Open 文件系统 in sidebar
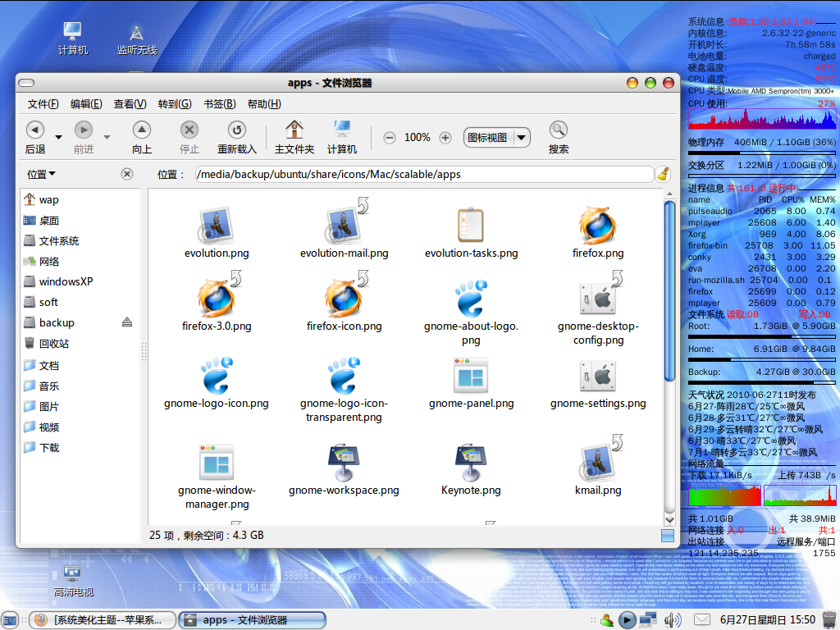 (x=80, y=240)
